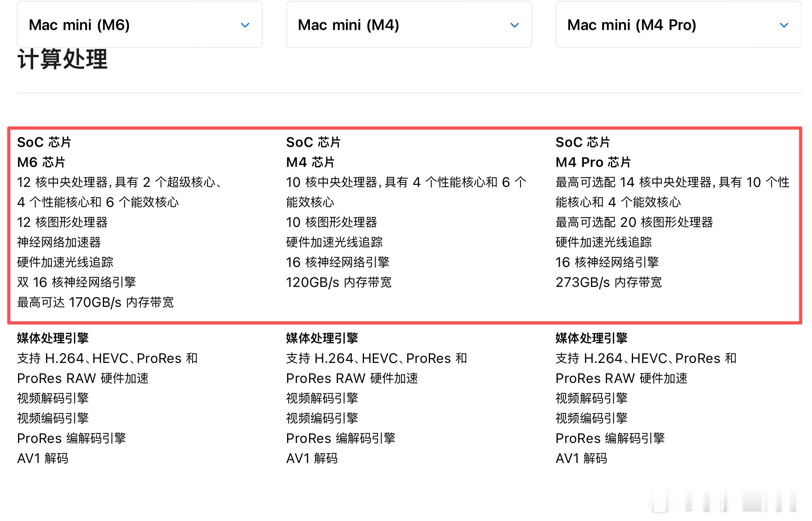Image resolution: width=812 pixels, height=521 pixels.
Task: Click 视频解码引擎 in the M4 Pro column
Action: tap(592, 398)
